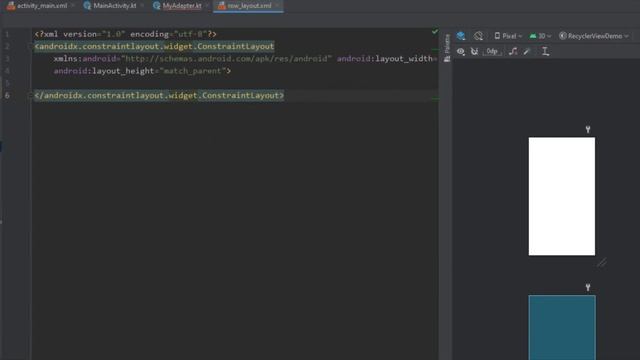The image size is (640, 360).
Task: Open the Select Design Surface layers icon
Action: 461,36
